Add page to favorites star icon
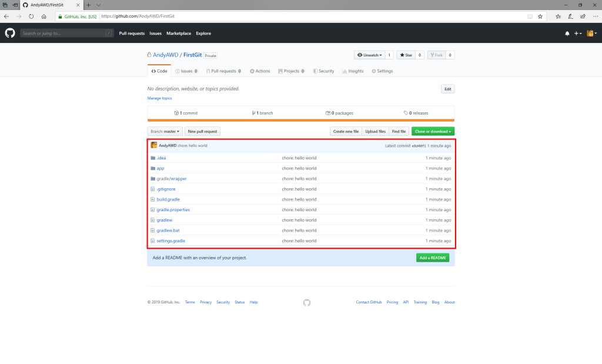Image resolution: width=602 pixels, height=364 pixels. 540,16
